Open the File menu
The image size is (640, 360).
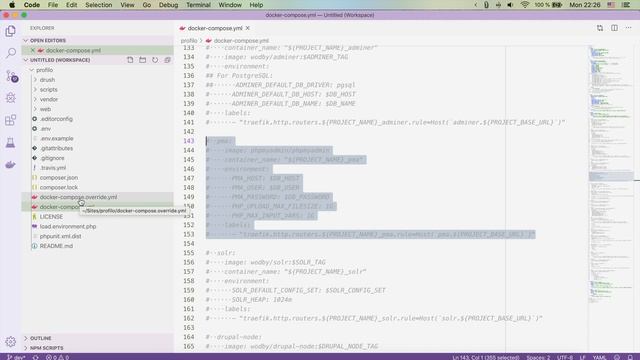click(x=53, y=5)
